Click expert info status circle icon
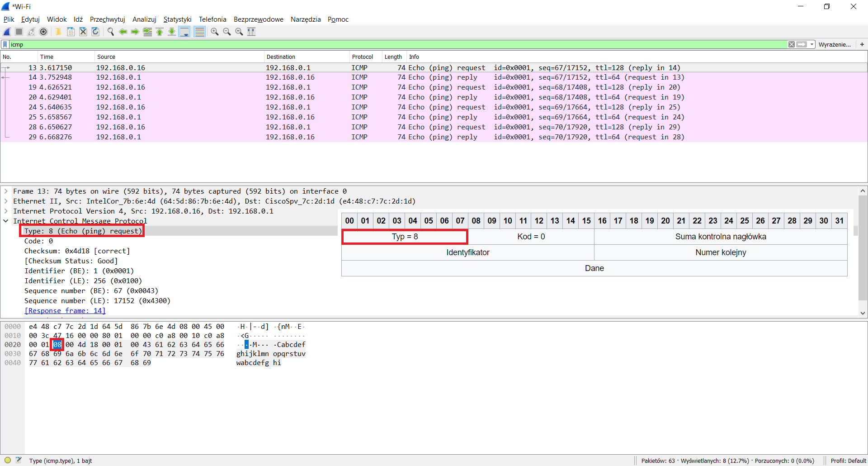The height and width of the screenshot is (466, 868). [8, 461]
